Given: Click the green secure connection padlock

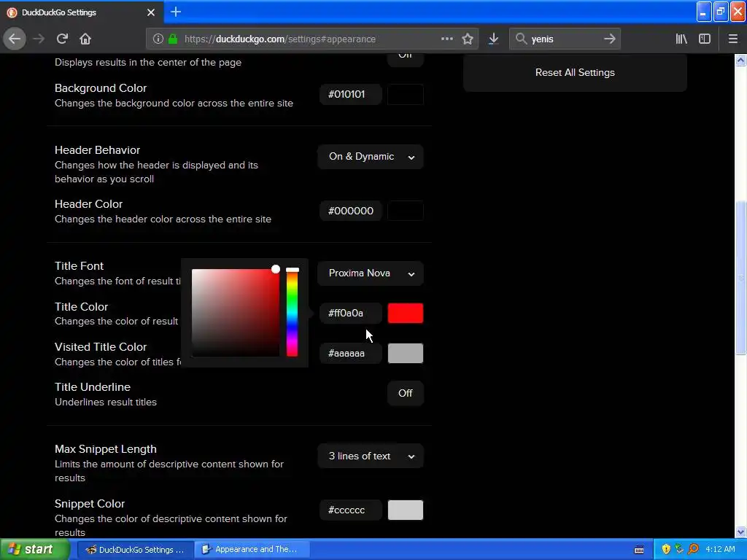Looking at the screenshot, I should click(173, 39).
